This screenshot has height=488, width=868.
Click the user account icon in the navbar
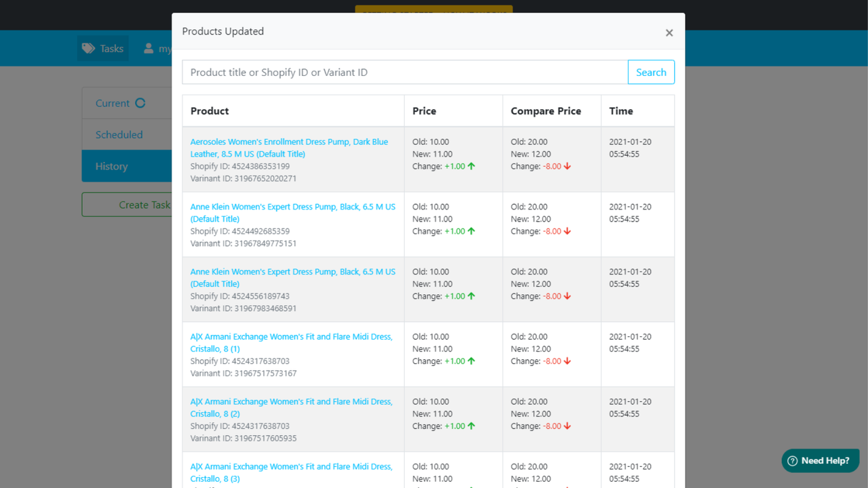(x=148, y=47)
